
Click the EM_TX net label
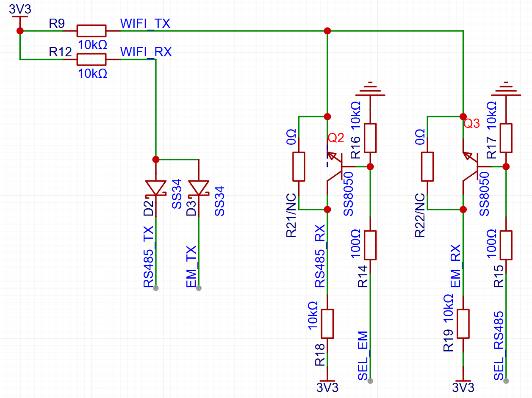(x=191, y=266)
